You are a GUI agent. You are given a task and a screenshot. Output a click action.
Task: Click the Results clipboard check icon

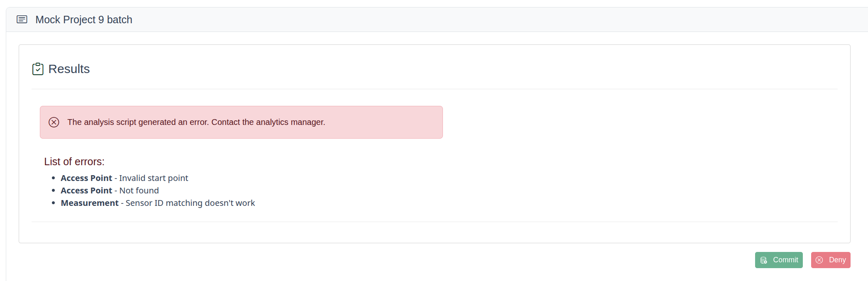point(38,69)
